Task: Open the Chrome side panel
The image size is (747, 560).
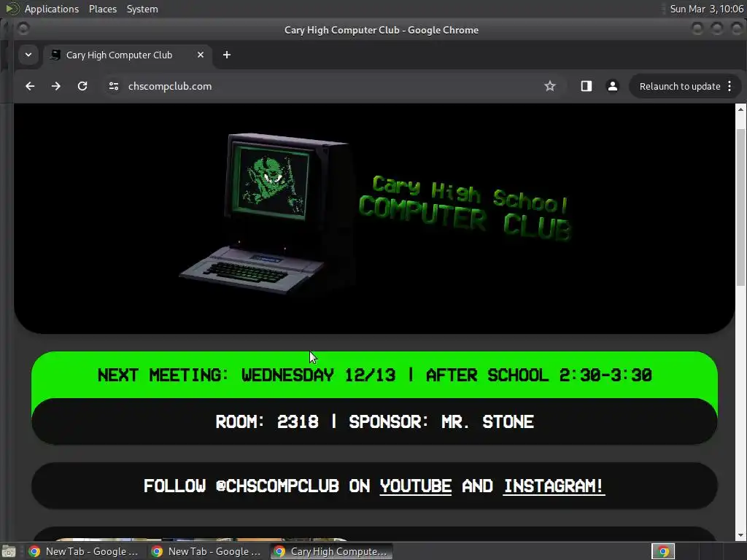Action: click(x=586, y=86)
